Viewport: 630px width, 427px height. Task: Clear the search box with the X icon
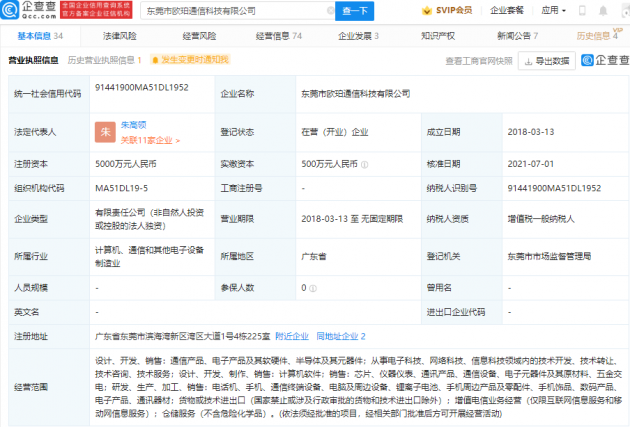click(x=330, y=11)
